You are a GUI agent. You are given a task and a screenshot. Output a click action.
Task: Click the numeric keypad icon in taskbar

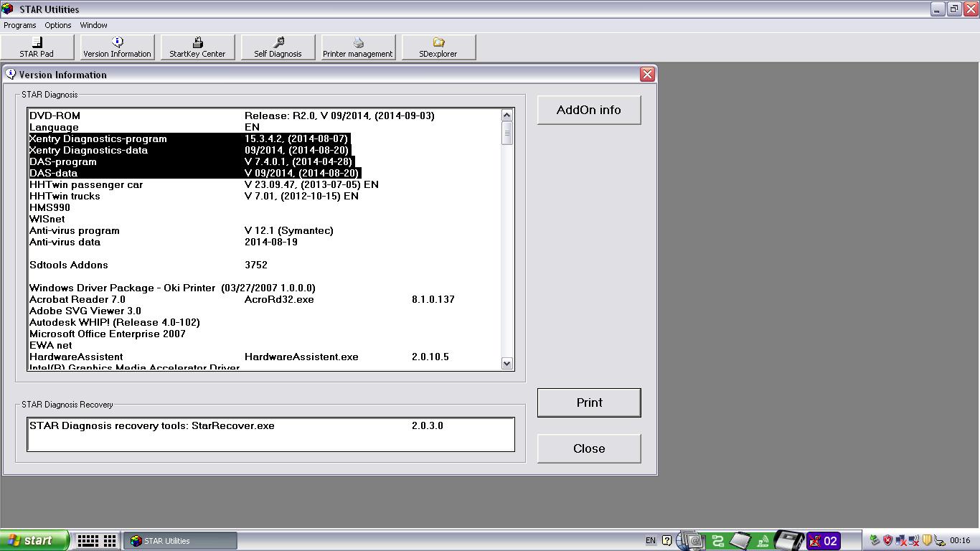(110, 541)
